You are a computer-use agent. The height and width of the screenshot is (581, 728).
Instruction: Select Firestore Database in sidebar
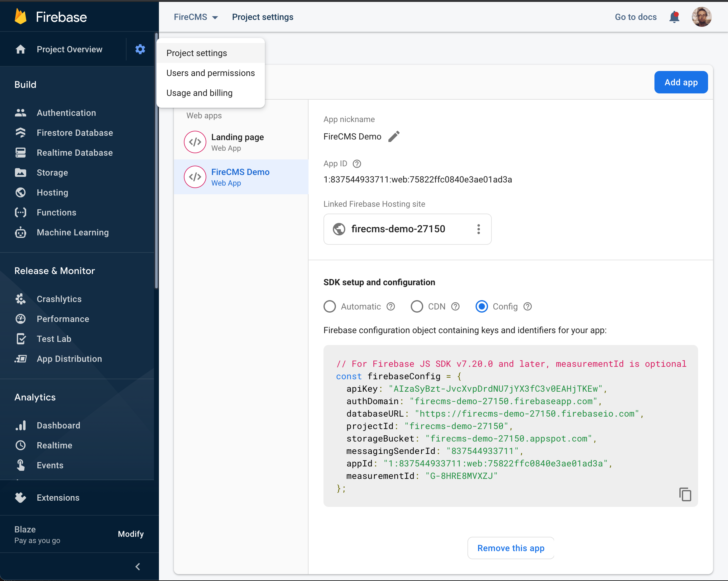74,133
